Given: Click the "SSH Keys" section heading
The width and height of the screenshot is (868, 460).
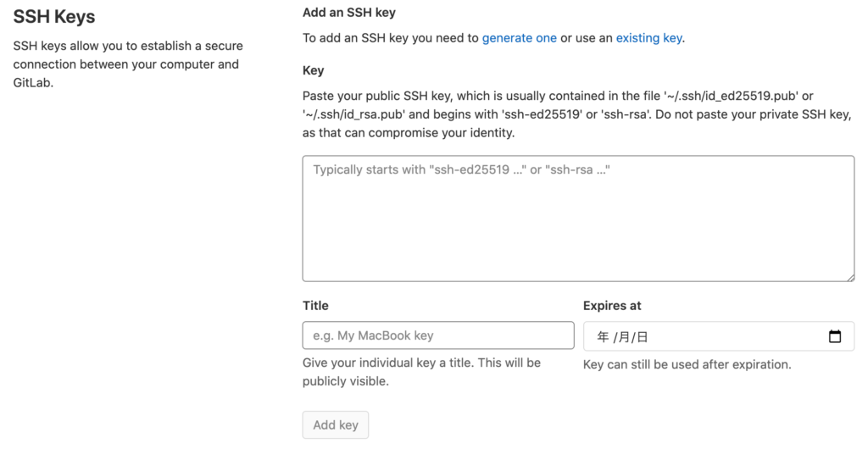Looking at the screenshot, I should [54, 17].
